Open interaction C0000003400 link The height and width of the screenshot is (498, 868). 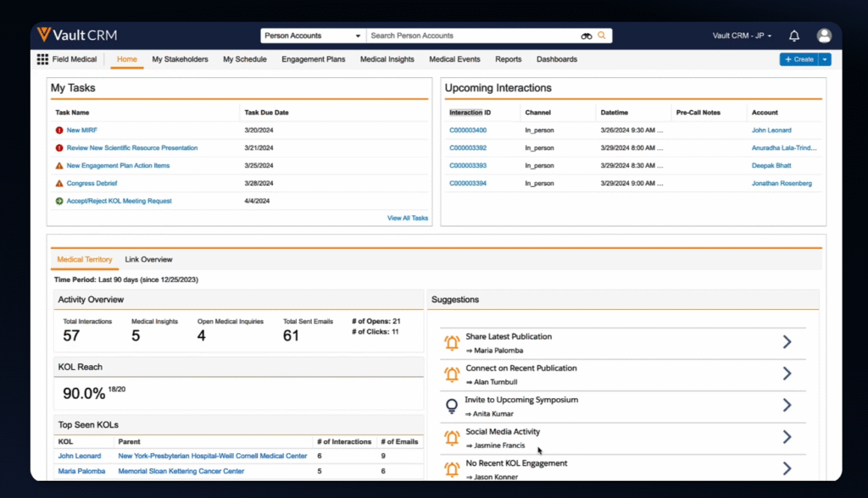tap(470, 130)
